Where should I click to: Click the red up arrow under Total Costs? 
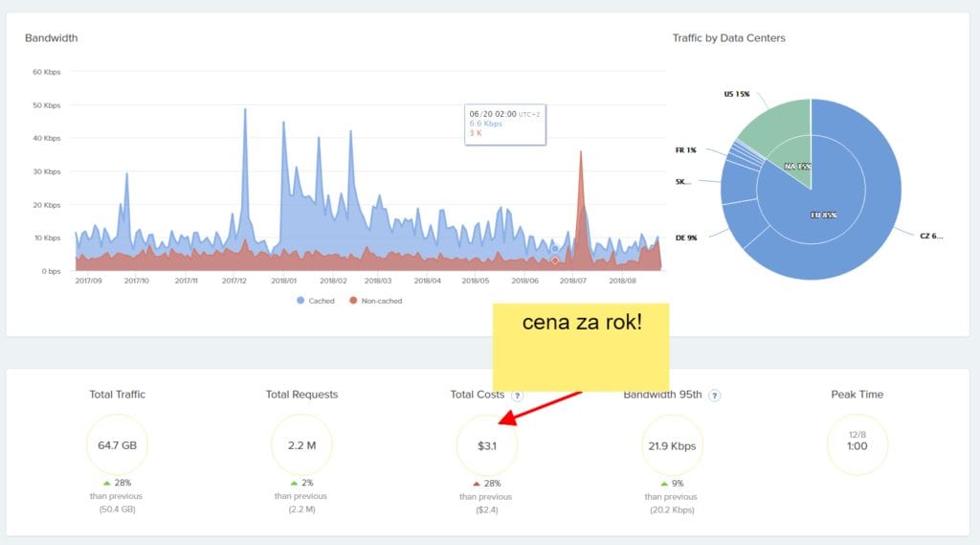(476, 483)
